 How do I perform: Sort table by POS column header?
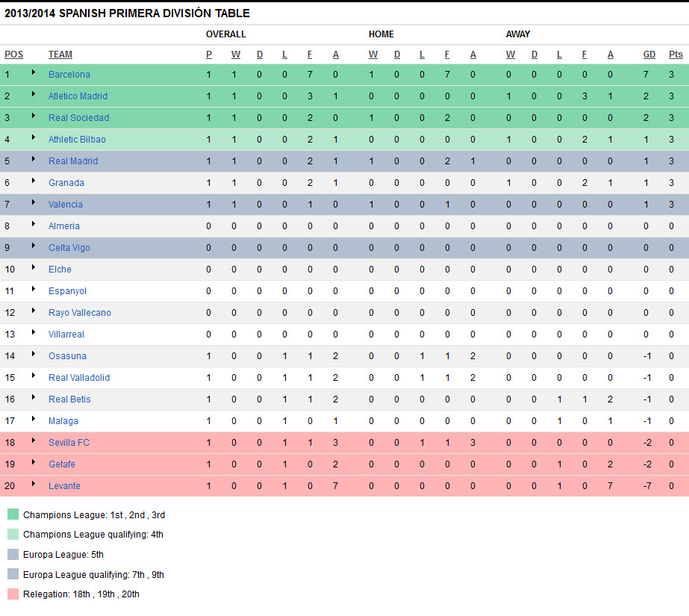pyautogui.click(x=13, y=55)
